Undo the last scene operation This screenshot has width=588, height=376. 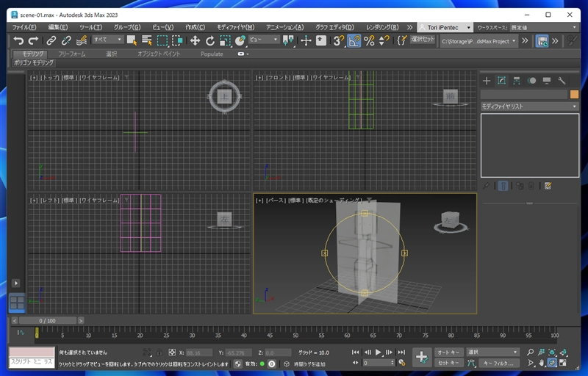(18, 40)
